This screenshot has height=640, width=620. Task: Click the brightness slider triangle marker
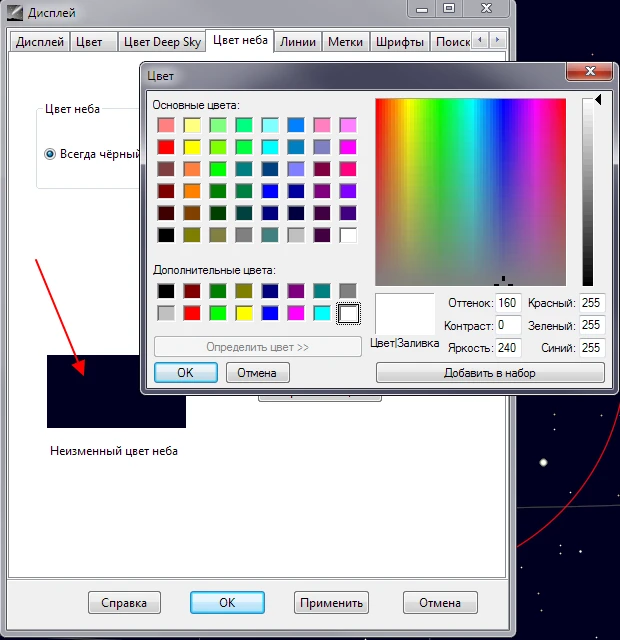pyautogui.click(x=598, y=100)
